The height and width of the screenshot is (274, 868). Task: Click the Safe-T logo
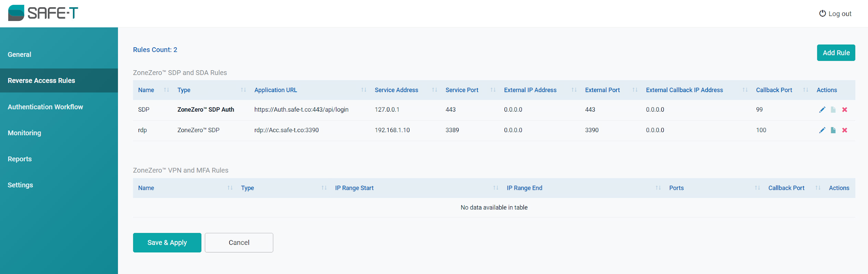coord(43,13)
